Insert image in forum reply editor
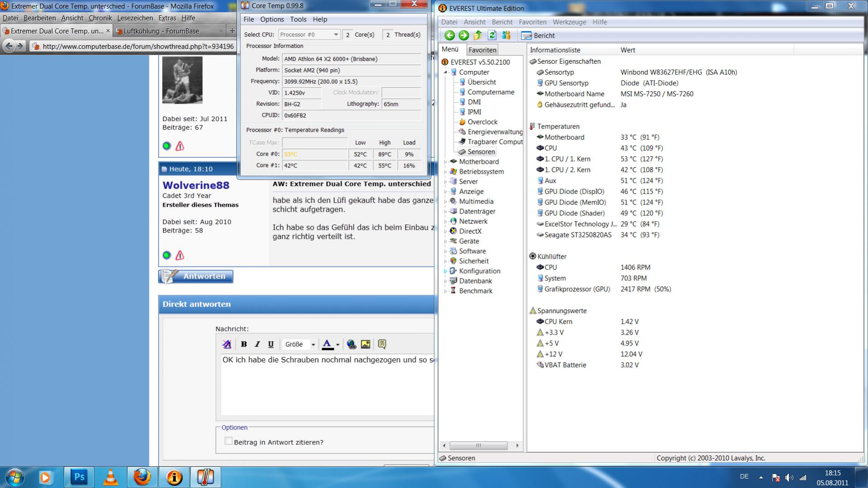Screen dimensions: 868x488 tap(365, 344)
